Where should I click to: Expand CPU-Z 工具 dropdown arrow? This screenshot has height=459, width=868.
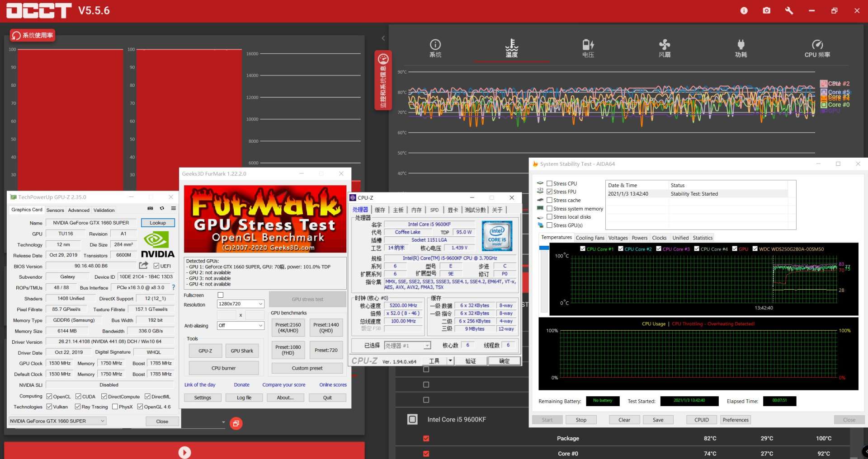tap(450, 361)
